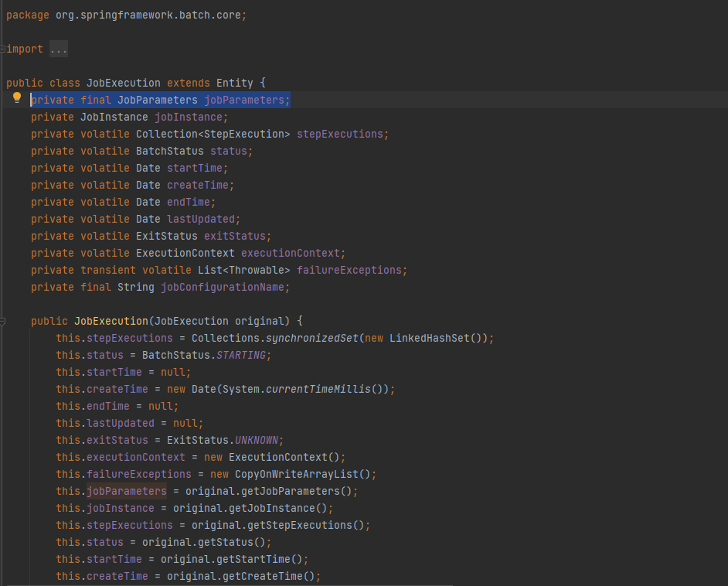
Task: Click the jobConfigurationName field name
Action: pos(222,288)
